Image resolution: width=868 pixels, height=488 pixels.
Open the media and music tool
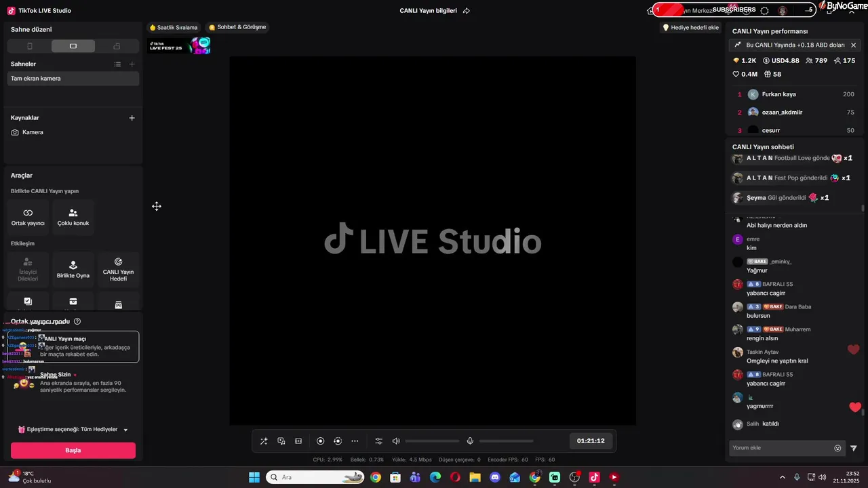281,441
